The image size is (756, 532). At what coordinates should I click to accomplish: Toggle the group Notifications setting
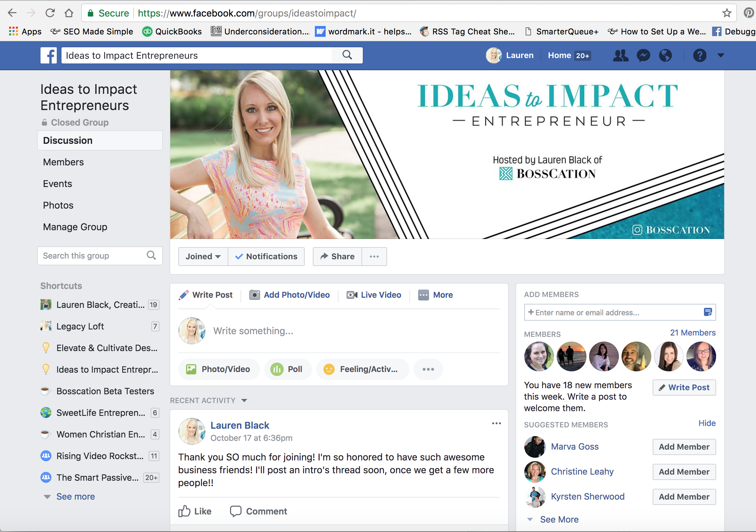coord(266,257)
